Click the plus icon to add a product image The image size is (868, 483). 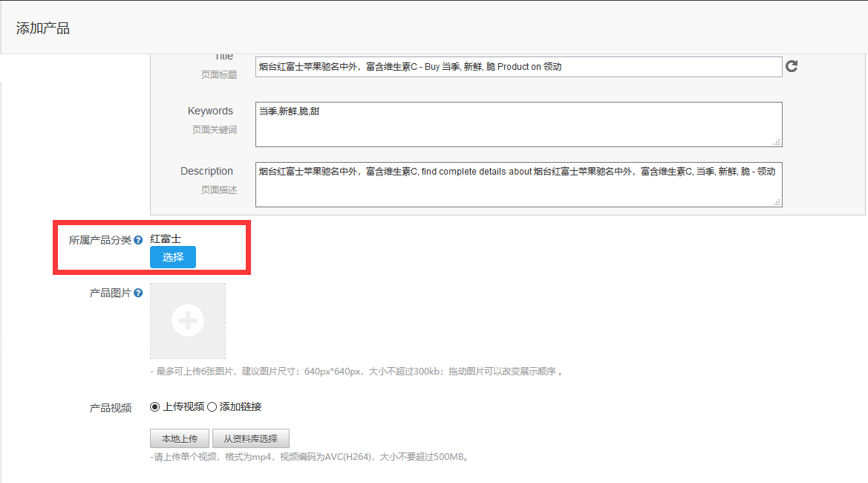[188, 321]
